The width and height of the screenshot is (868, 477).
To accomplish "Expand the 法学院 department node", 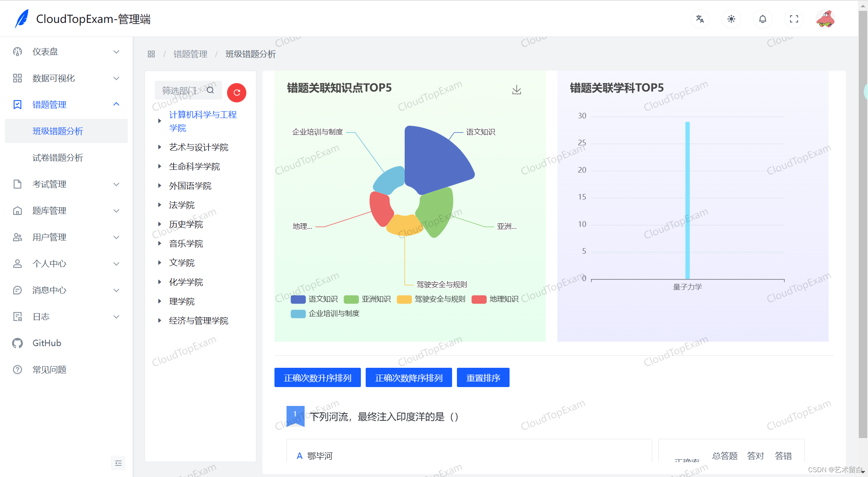I will [160, 205].
